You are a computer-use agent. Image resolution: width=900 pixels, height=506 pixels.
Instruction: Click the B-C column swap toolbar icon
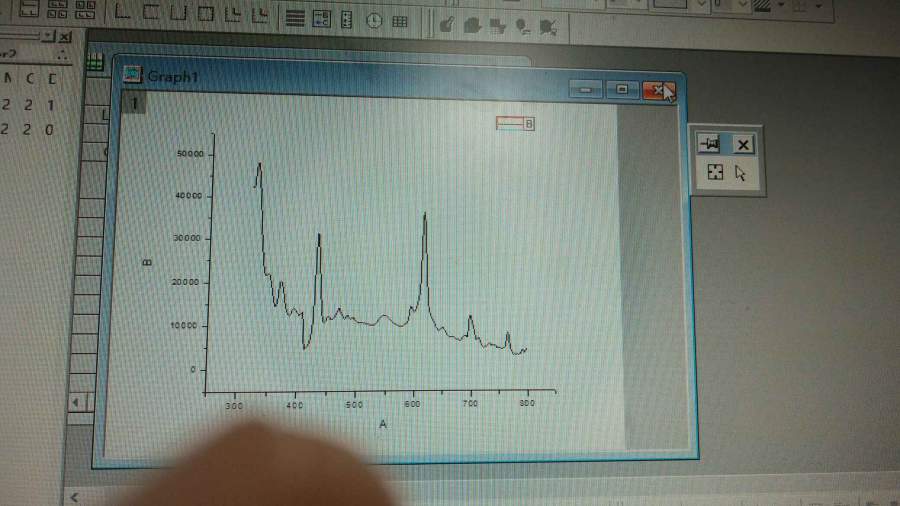click(321, 19)
